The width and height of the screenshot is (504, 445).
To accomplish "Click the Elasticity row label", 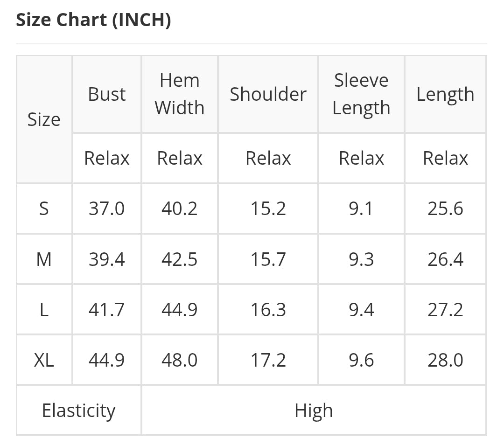I will 78,410.
